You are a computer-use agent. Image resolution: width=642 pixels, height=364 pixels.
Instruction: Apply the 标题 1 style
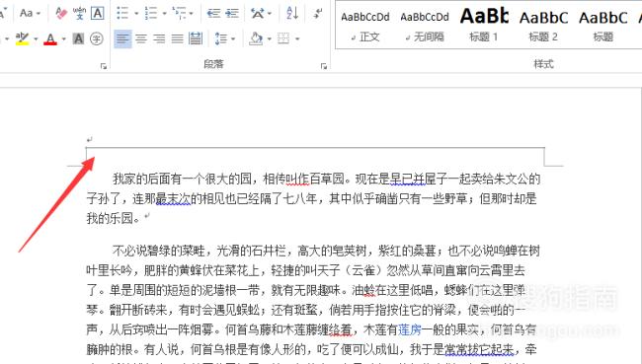coord(484,27)
